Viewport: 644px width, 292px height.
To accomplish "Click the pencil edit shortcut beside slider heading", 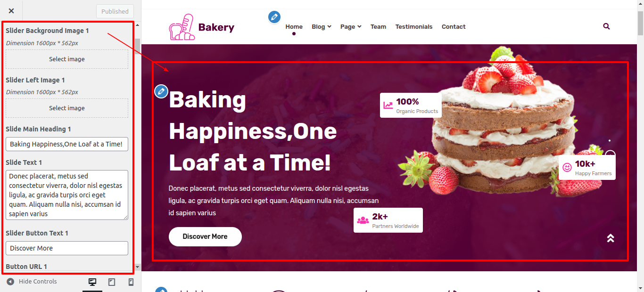I will (161, 91).
